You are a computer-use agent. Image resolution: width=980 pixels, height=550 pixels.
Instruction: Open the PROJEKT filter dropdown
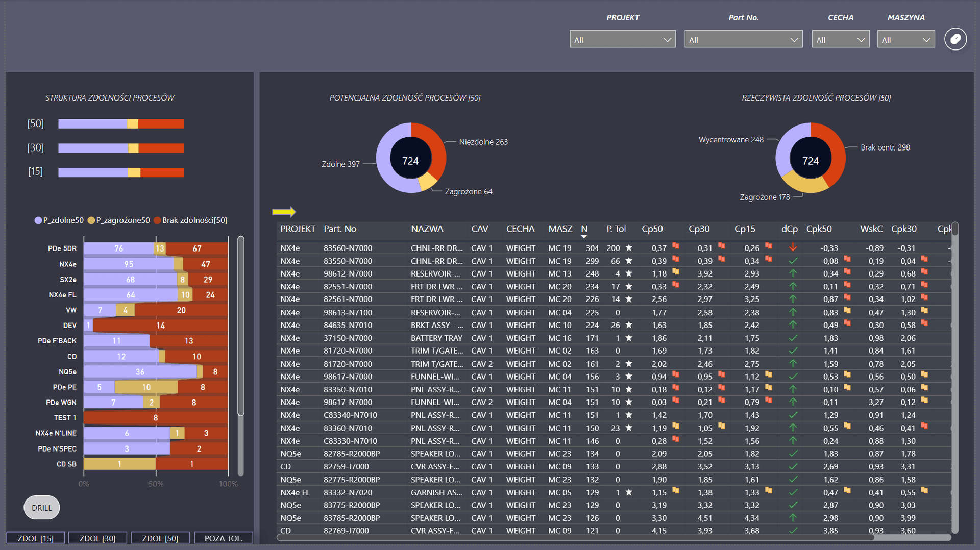coord(622,40)
